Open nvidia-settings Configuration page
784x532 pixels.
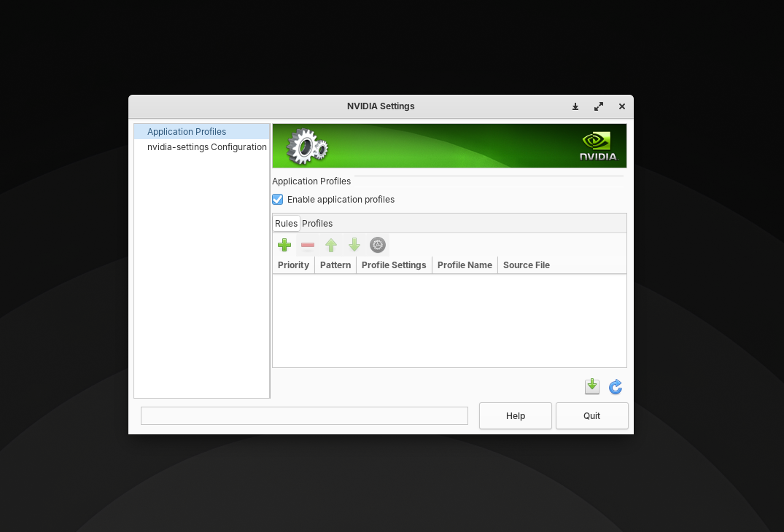click(x=202, y=147)
